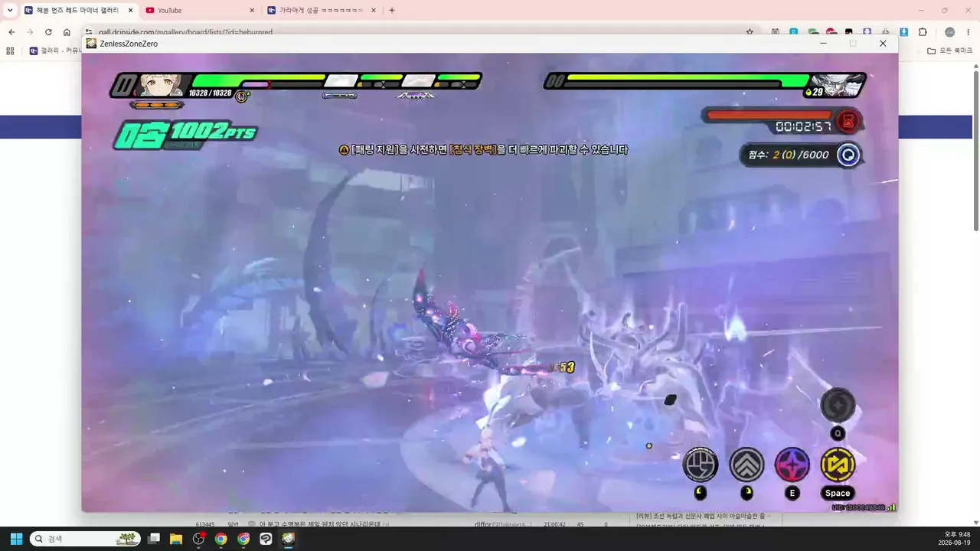This screenshot has width=980, height=551.
Task: Click the Q key label under the ultimate
Action: 838,434
